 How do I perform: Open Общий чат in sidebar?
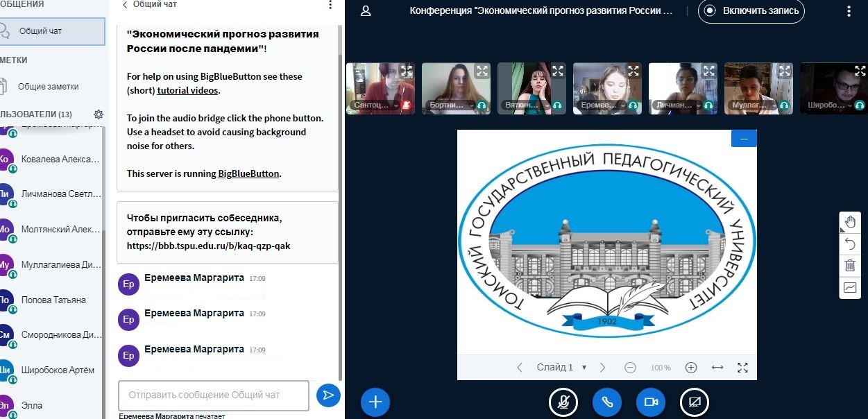pos(52,31)
